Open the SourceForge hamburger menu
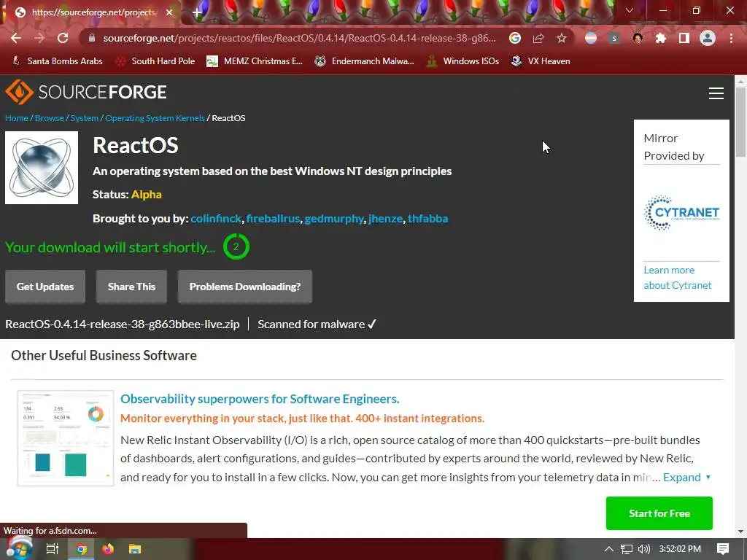747x560 pixels. 716,93
